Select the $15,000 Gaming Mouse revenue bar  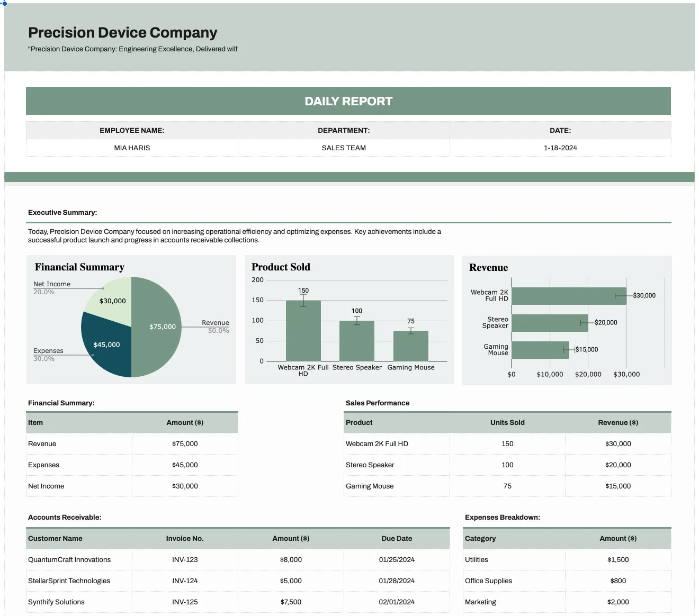(x=540, y=350)
